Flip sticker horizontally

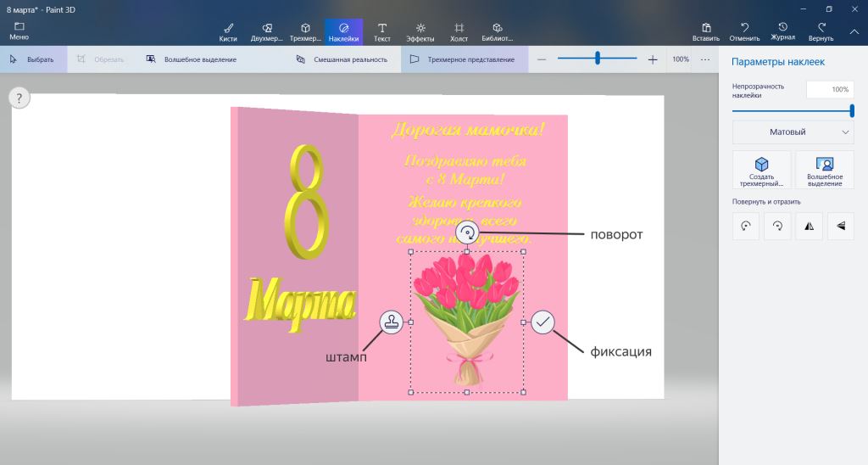(x=809, y=227)
